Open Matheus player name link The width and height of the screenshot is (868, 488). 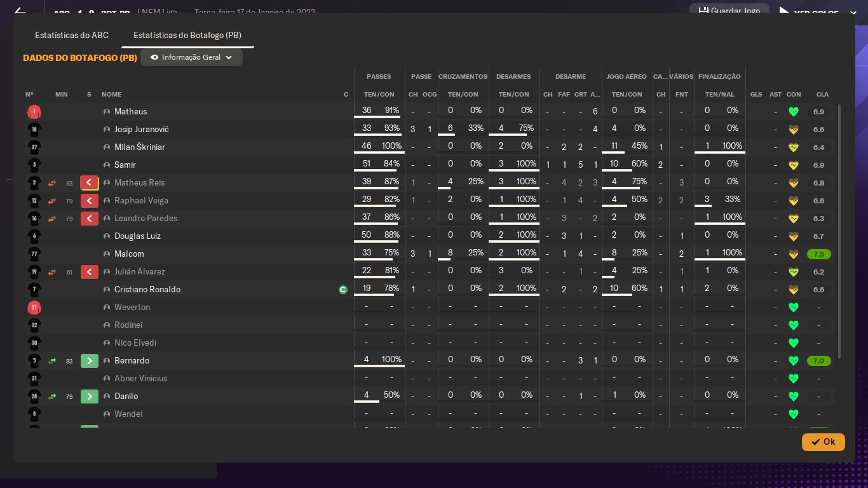130,111
